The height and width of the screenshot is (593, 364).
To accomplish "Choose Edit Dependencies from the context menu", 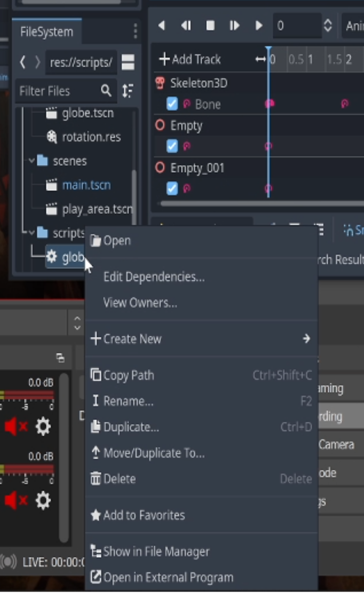I will [x=154, y=277].
